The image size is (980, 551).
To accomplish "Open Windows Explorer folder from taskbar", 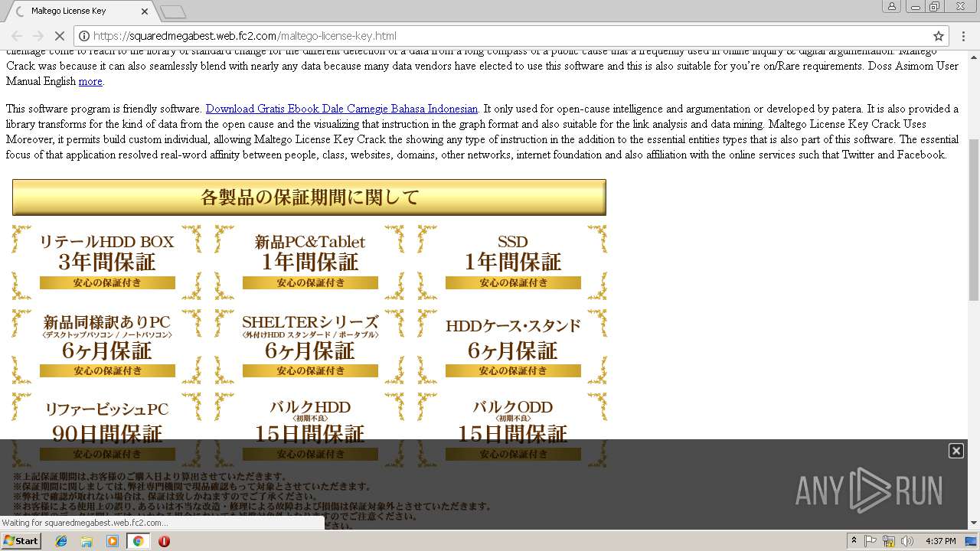I will [x=87, y=541].
